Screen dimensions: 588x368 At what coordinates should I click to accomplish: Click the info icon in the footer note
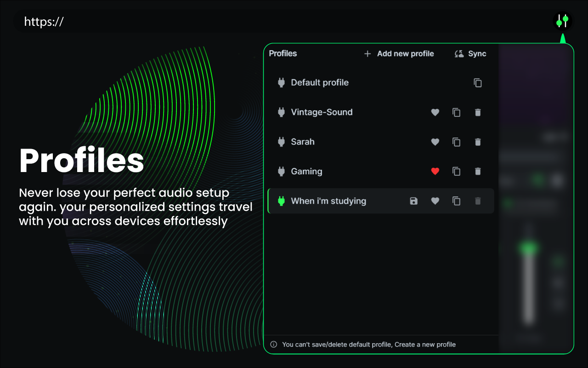click(x=274, y=344)
